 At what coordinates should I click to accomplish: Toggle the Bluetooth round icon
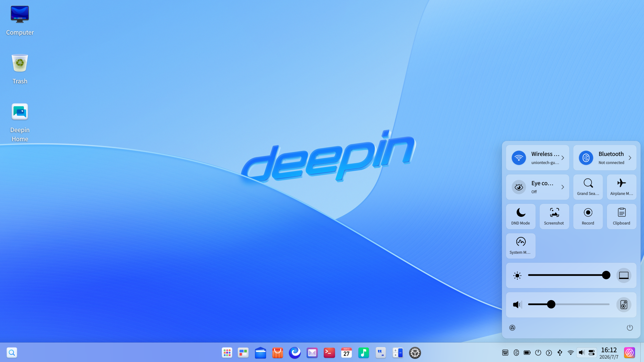pyautogui.click(x=586, y=158)
